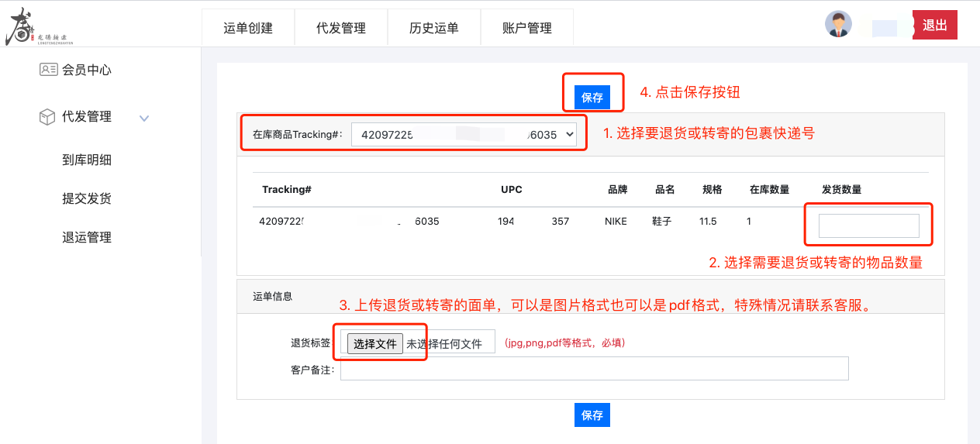The width and height of the screenshot is (980, 444).
Task: Collapse the sidebar 代发管理 chevron
Action: [143, 119]
